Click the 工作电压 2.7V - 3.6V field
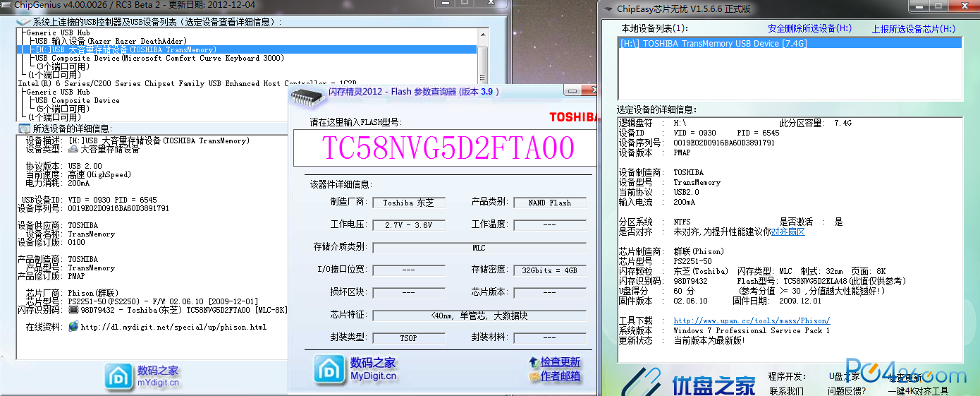 pos(409,225)
